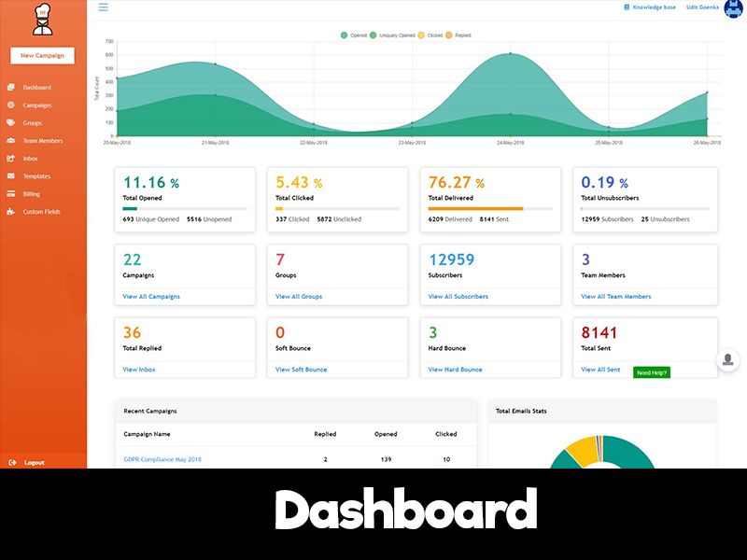This screenshot has height=560, width=747.
Task: Click the Udit Goenka username
Action: click(x=702, y=7)
